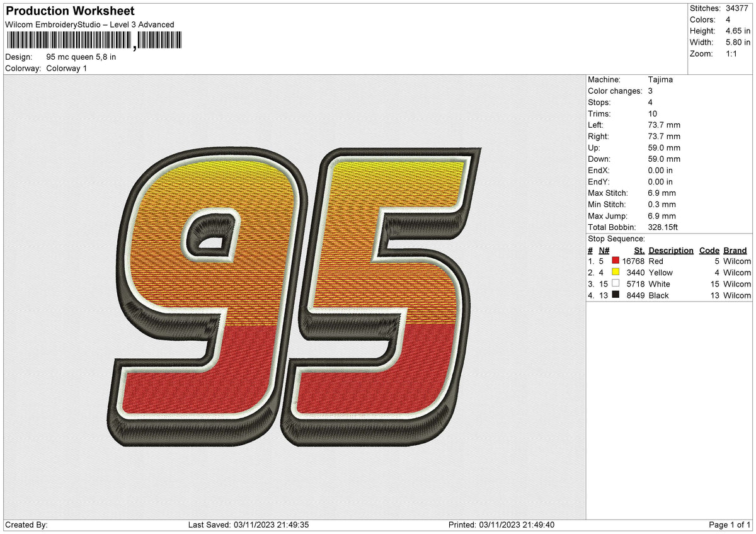Click the design name '95 mc queen 5,8 in'
Image resolution: width=756 pixels, height=534 pixels.
tap(81, 57)
